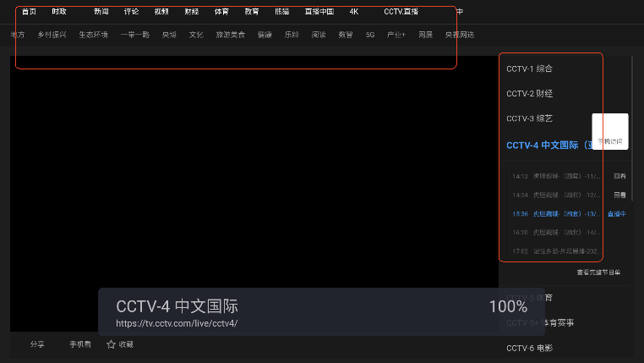
Task: Switch to CCTV-6 电影 channel
Action: (529, 349)
